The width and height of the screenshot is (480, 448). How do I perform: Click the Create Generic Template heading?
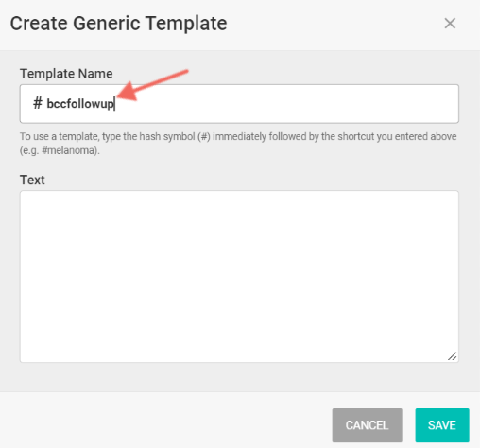point(118,24)
